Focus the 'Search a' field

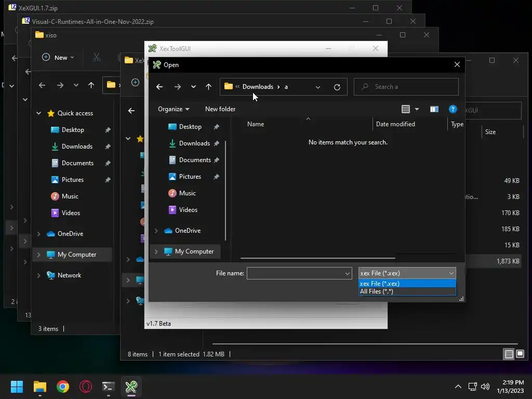point(406,87)
